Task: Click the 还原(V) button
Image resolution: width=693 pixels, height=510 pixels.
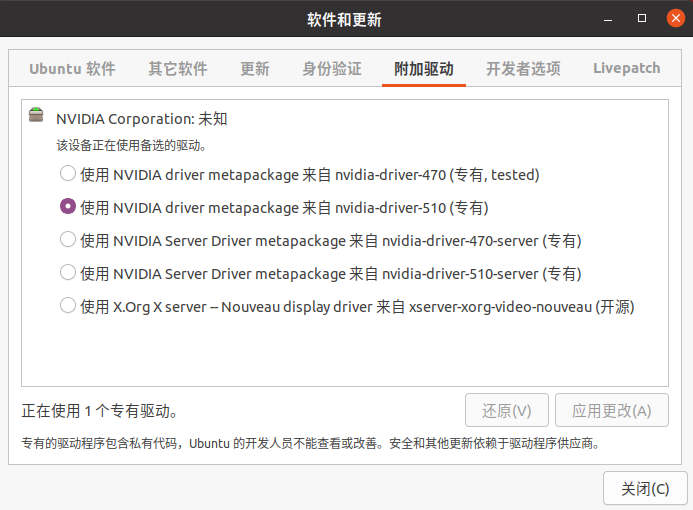Action: click(x=506, y=411)
